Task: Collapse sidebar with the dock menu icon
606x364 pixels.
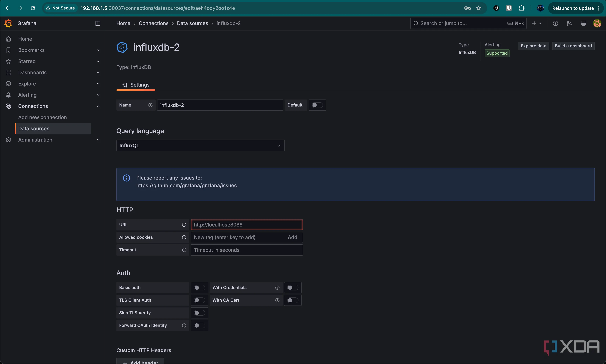Action: click(x=98, y=23)
